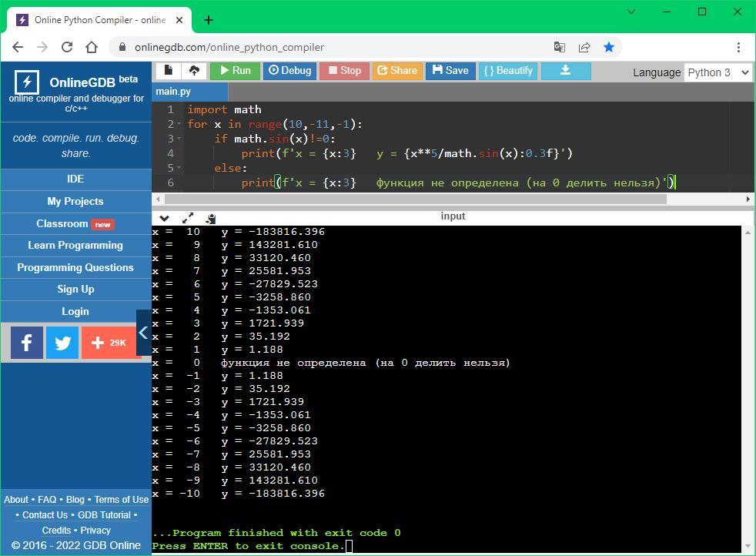This screenshot has width=756, height=556.
Task: Fold the else block on line 5
Action: [180, 168]
